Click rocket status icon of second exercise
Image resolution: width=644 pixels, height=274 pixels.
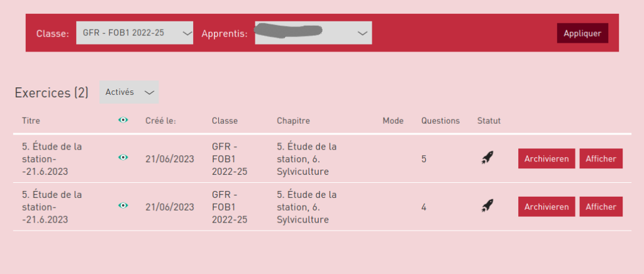[487, 205]
